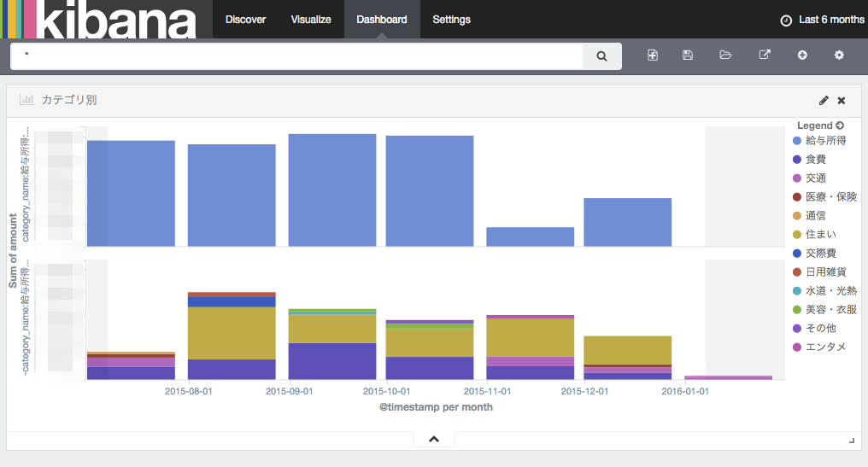Click エンタメ legend entry
The width and height of the screenshot is (868, 467).
coord(819,347)
